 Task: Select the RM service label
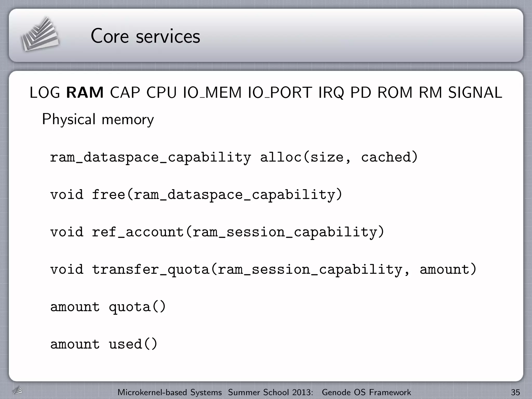[430, 93]
